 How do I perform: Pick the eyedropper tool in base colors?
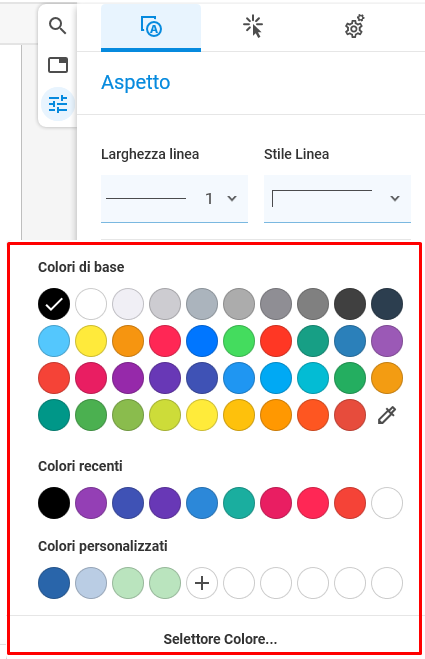[387, 415]
